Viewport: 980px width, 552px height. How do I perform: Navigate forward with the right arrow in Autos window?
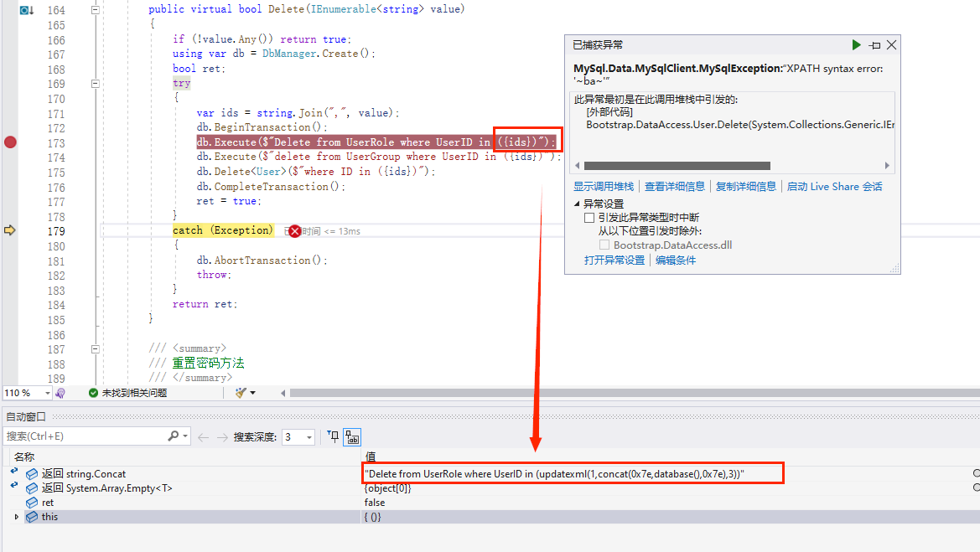(x=222, y=437)
